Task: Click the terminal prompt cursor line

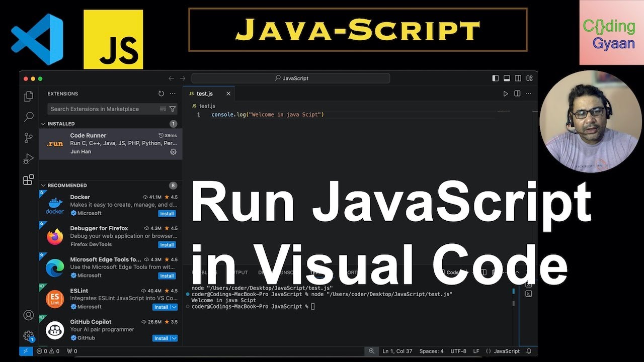Action: pos(253,306)
